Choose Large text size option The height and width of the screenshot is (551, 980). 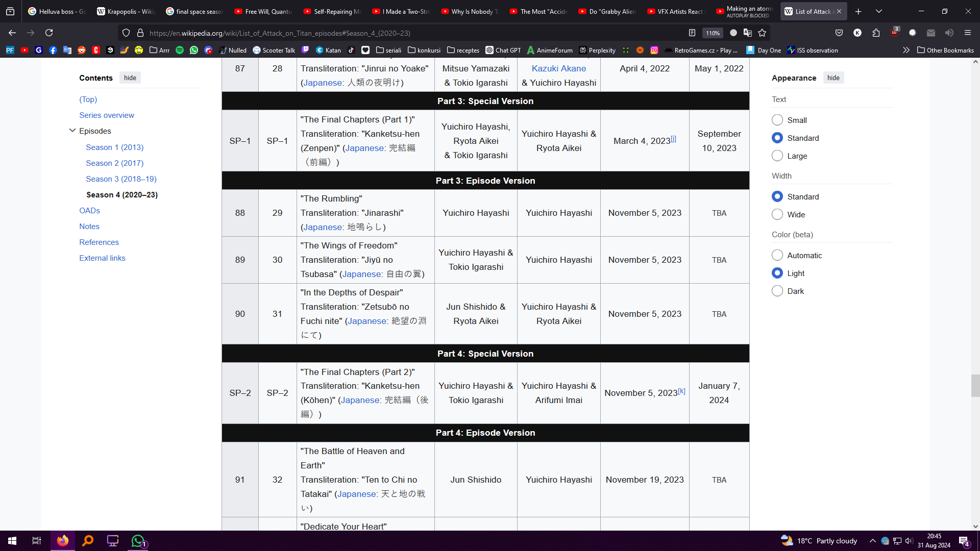pyautogui.click(x=777, y=156)
